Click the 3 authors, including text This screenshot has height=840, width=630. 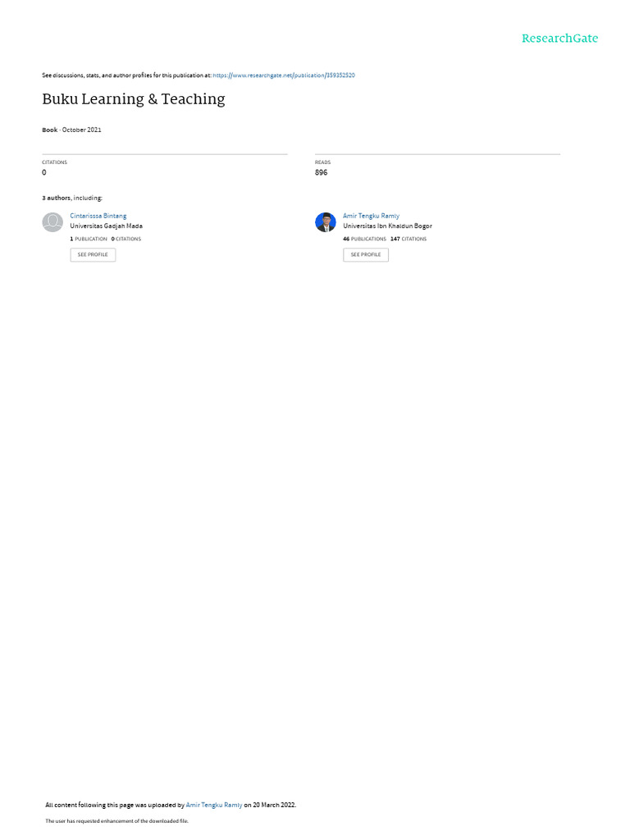point(72,199)
